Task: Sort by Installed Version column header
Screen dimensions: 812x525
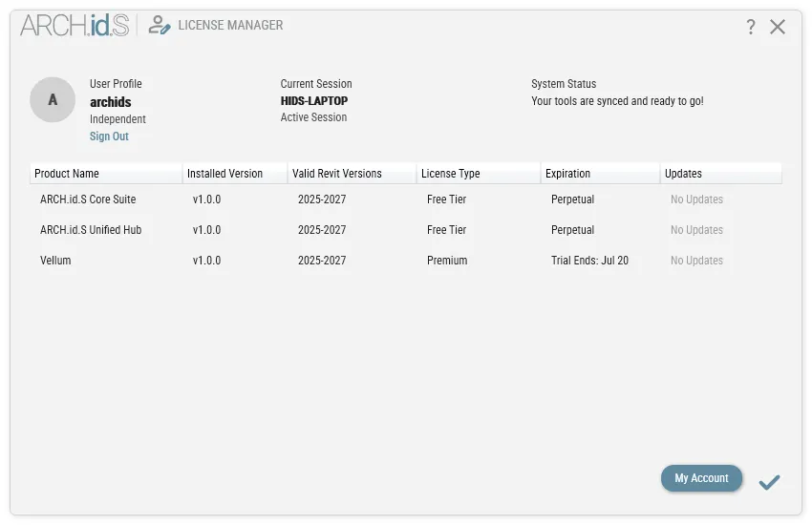Action: pos(235,174)
